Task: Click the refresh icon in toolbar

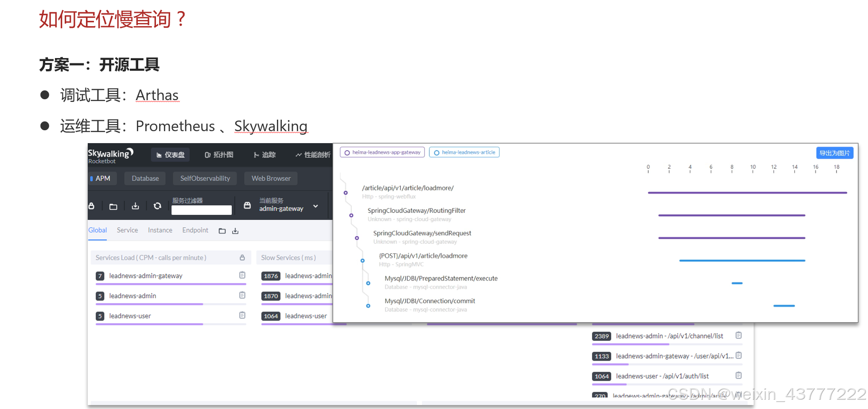Action: (157, 206)
